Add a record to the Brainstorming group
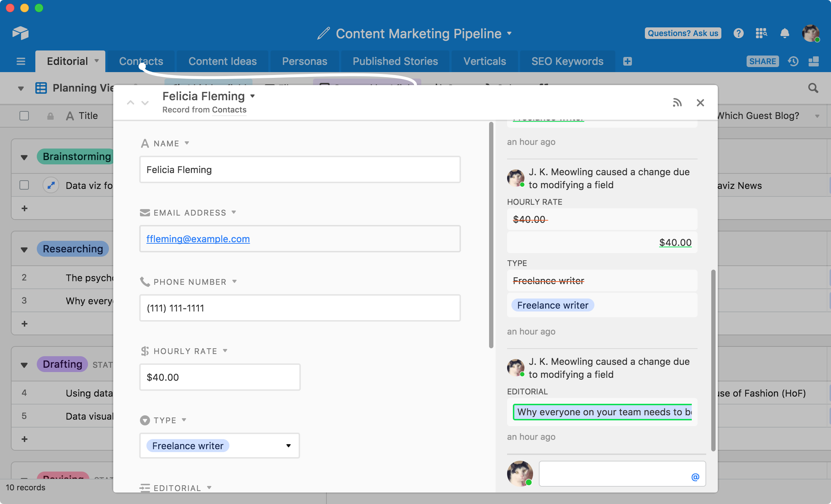Screen dimensions: 831x504 point(25,208)
